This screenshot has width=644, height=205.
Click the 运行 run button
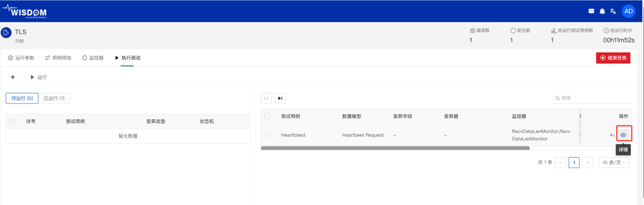[x=39, y=77]
